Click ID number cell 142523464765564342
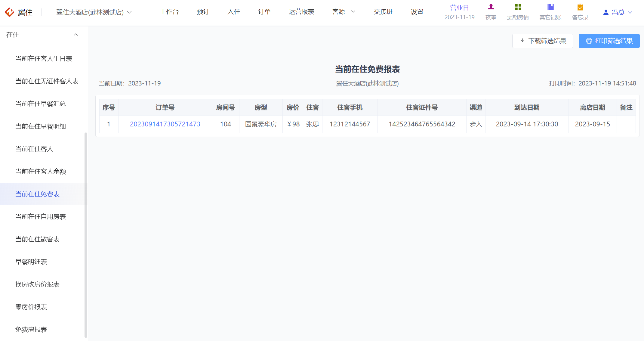Screen dimensions: 644x341 click(422, 124)
